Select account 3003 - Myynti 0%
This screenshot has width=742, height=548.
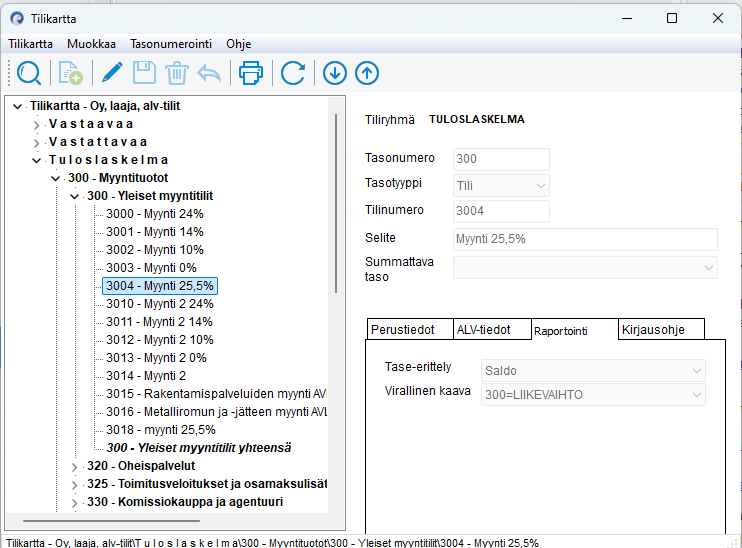click(151, 268)
